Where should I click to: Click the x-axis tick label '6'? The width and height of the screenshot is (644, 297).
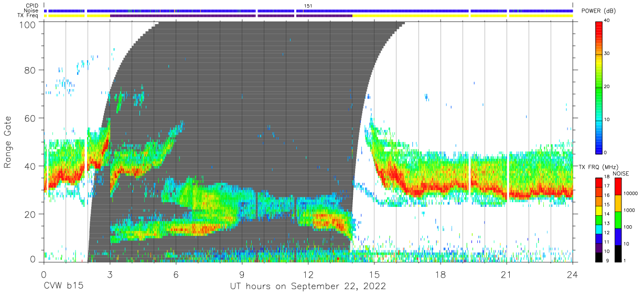pos(176,274)
